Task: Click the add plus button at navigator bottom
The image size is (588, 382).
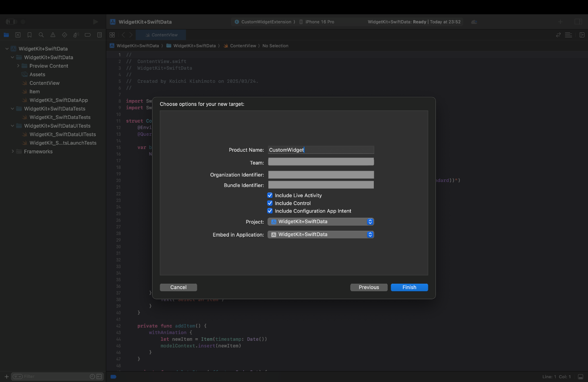Action: coord(6,377)
